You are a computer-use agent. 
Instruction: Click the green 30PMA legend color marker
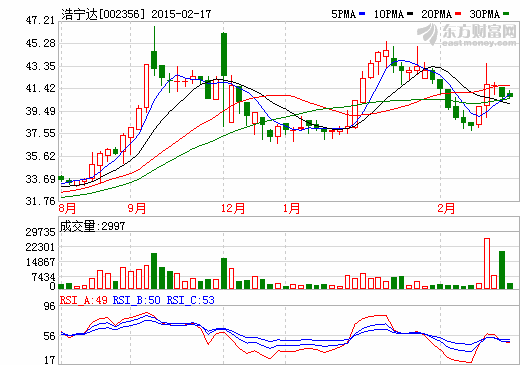pos(506,14)
